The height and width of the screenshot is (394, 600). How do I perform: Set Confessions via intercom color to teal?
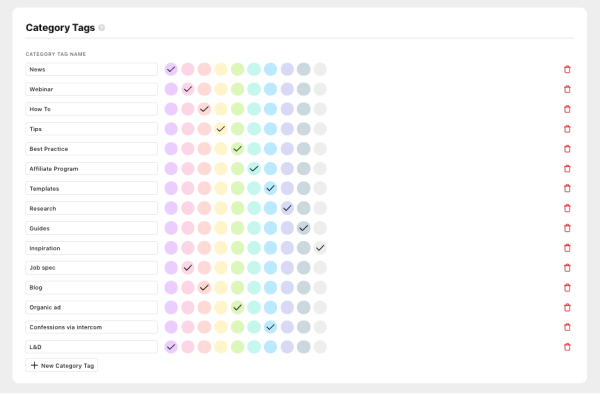click(254, 327)
